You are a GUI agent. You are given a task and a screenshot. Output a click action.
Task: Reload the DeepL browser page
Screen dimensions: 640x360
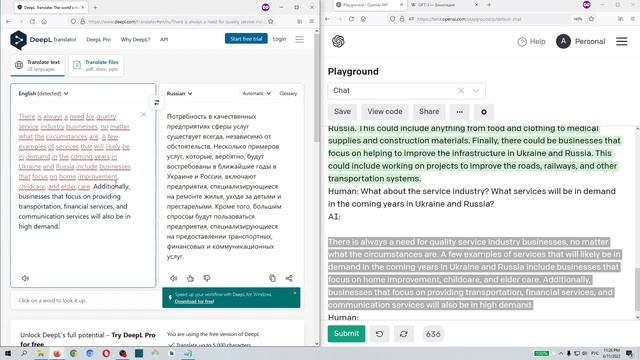coord(32,21)
